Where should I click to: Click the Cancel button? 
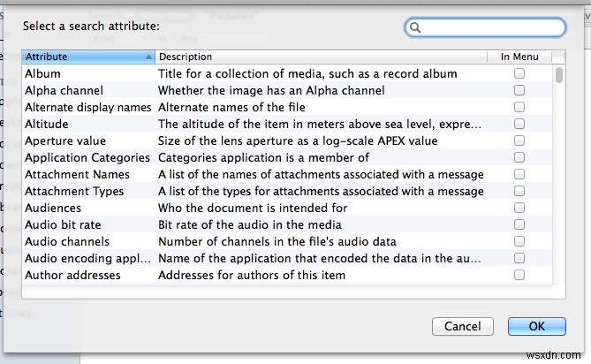(x=463, y=327)
